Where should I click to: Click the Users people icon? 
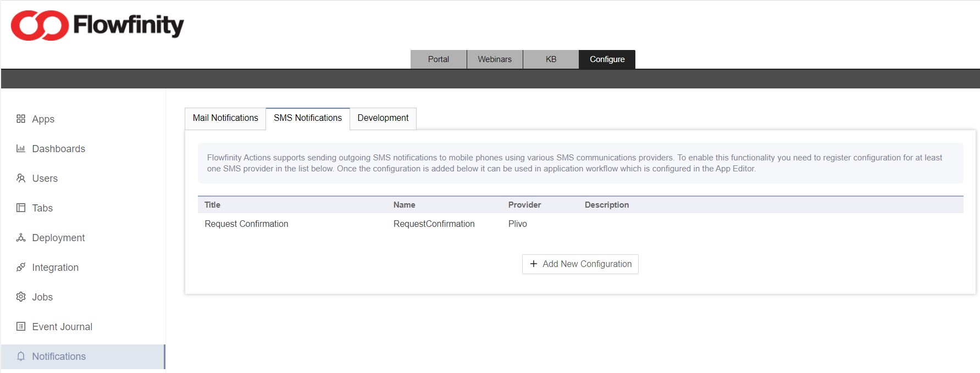[21, 178]
